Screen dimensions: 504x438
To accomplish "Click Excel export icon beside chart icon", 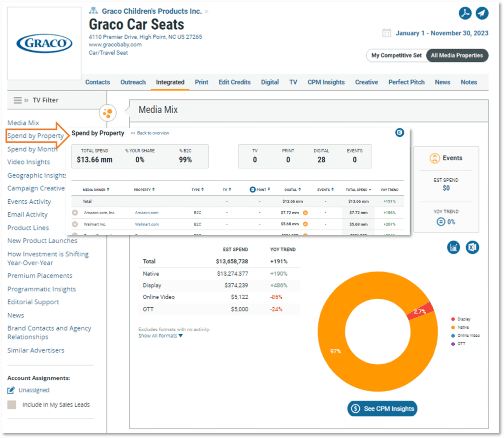I will click(x=472, y=248).
